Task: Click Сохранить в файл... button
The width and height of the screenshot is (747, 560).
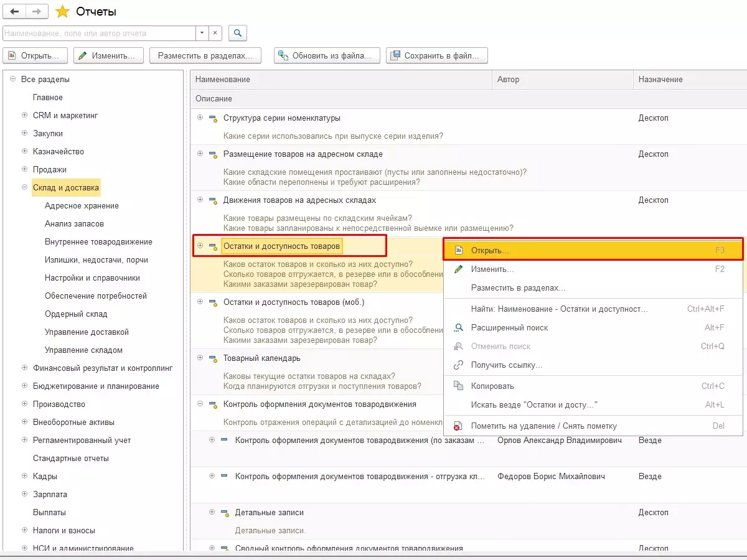Action: (436, 55)
